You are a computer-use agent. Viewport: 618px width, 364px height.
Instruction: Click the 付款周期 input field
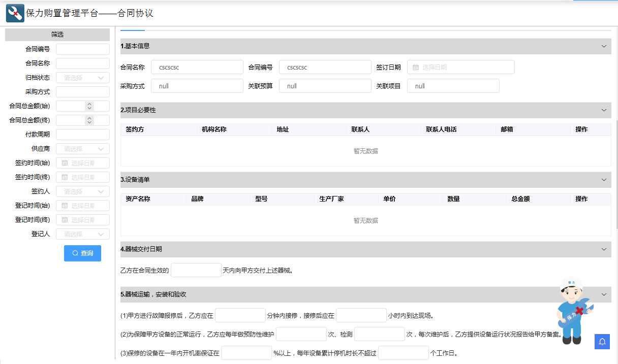point(83,135)
